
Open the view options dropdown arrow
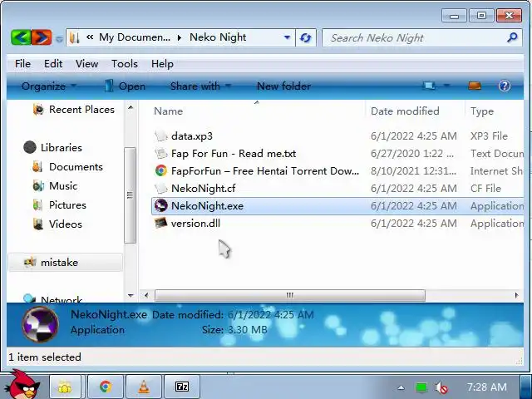[x=446, y=86]
